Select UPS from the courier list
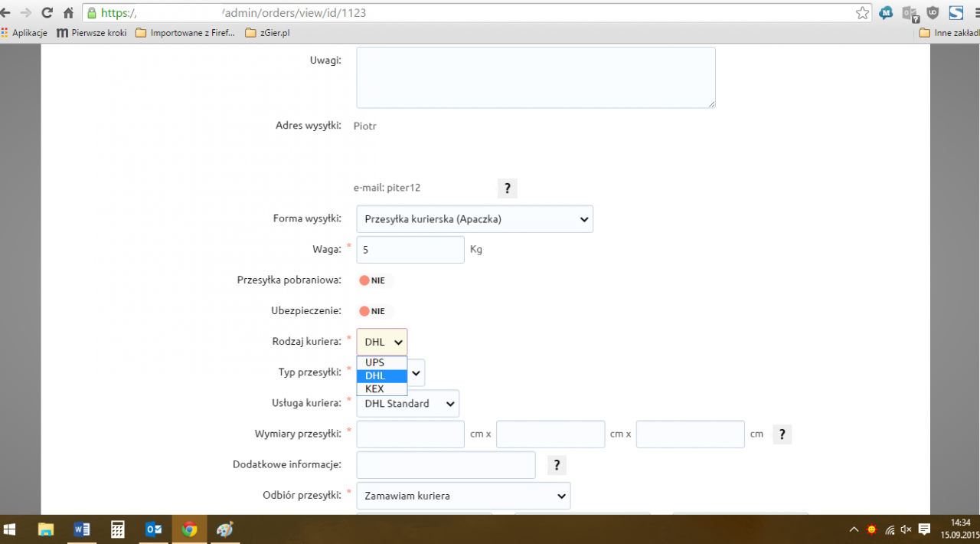This screenshot has width=980, height=544. [382, 362]
